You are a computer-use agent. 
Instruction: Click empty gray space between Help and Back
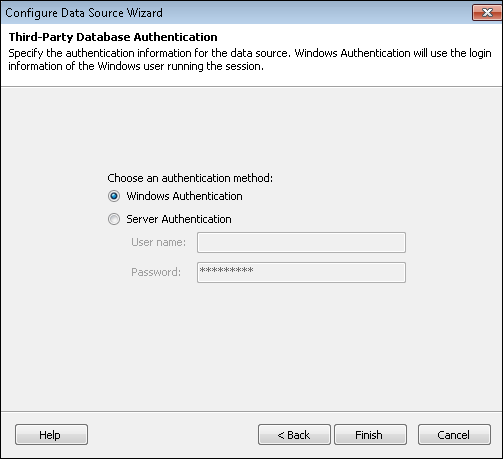coord(173,434)
